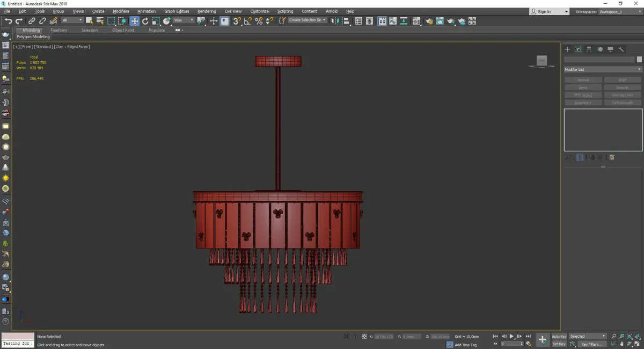Open the selection filter 'All' dropdown
This screenshot has width=644, height=349.
tap(72, 20)
